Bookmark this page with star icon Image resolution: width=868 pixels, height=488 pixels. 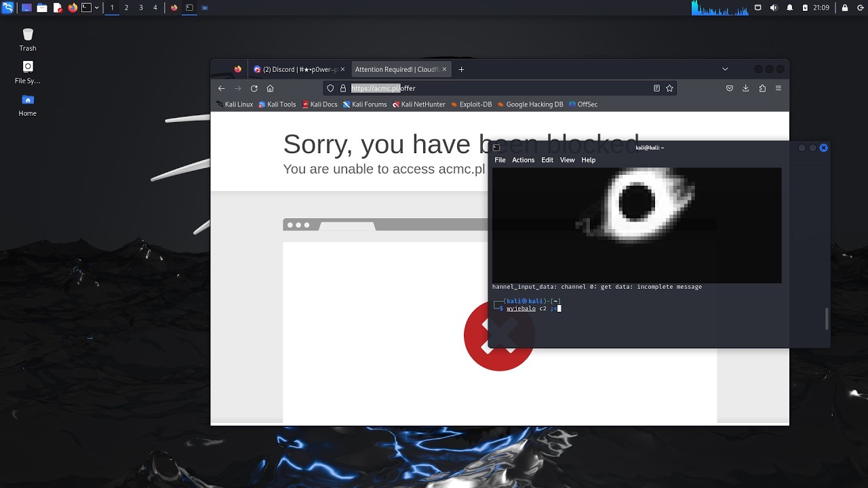pos(669,88)
